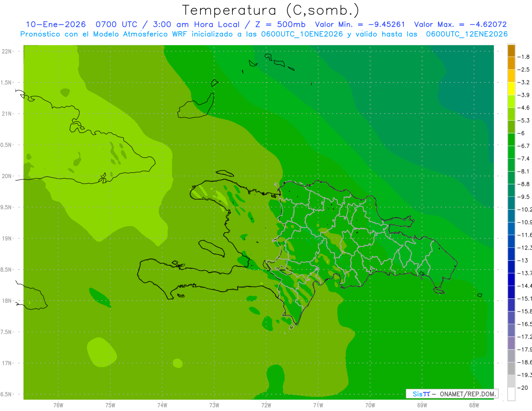Click the '-4.6' colorbar value
Image resolution: width=532 pixels, height=411 pixels.
click(x=524, y=108)
